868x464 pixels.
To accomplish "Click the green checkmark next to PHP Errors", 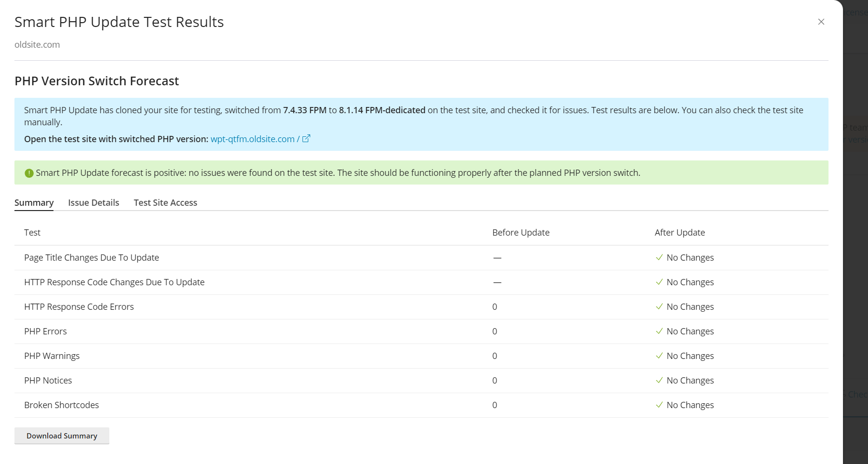I will 659,331.
